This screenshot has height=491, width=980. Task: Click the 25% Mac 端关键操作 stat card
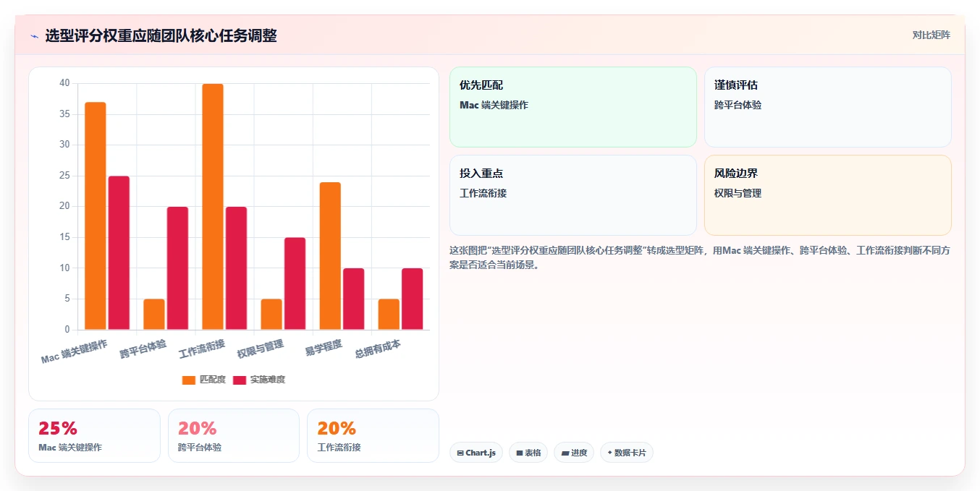tap(94, 435)
